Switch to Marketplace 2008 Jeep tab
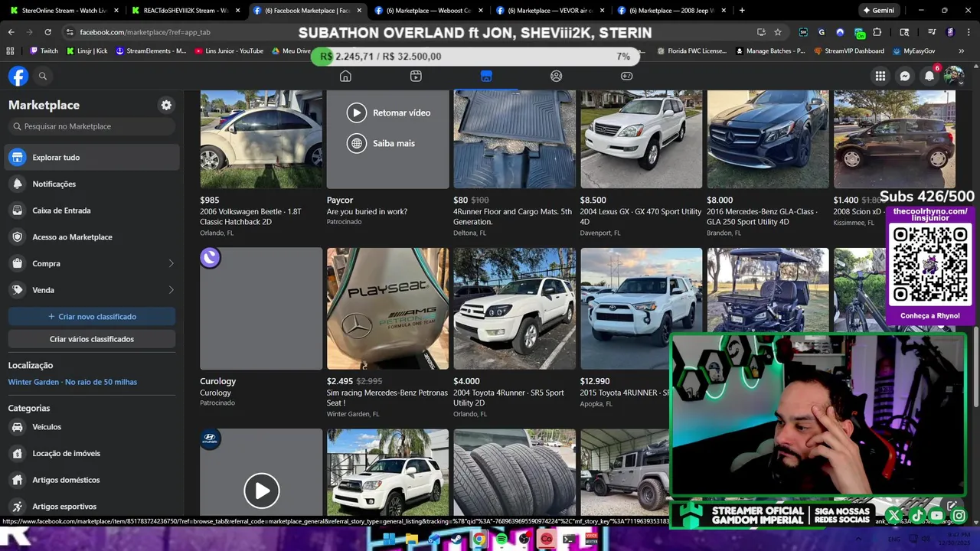980x551 pixels. (x=671, y=11)
